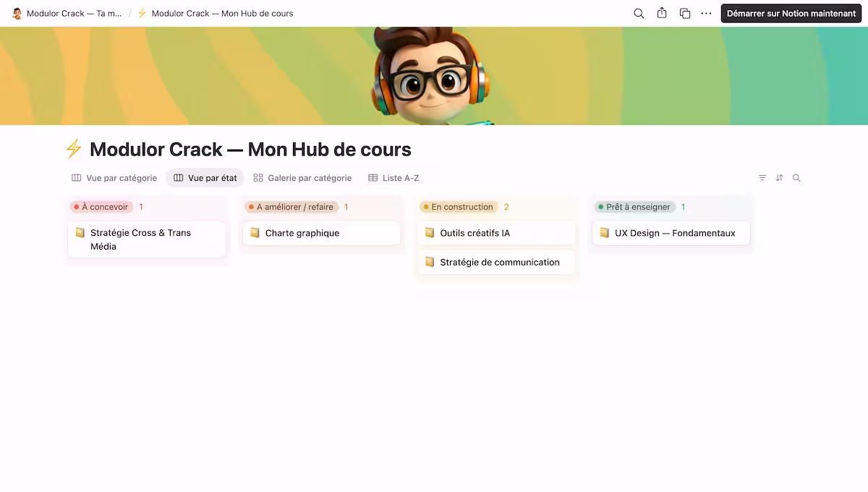This screenshot has height=492, width=868.
Task: Open the Stratégie Cross & Trans Média card
Action: (x=147, y=239)
